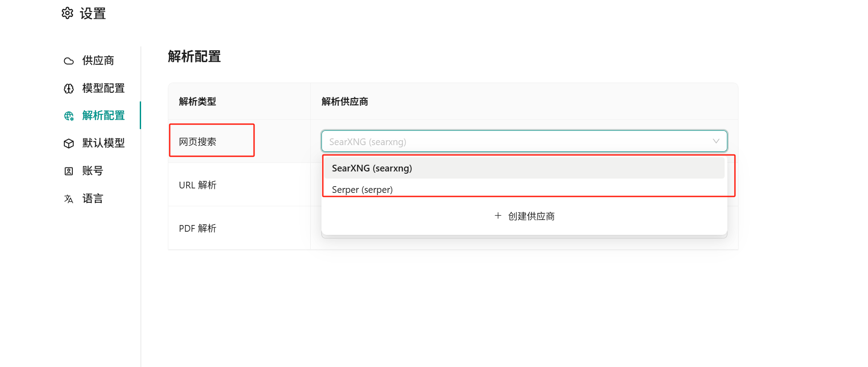The image size is (868, 367).
Task: Click the translate icon beside 语言
Action: point(69,199)
